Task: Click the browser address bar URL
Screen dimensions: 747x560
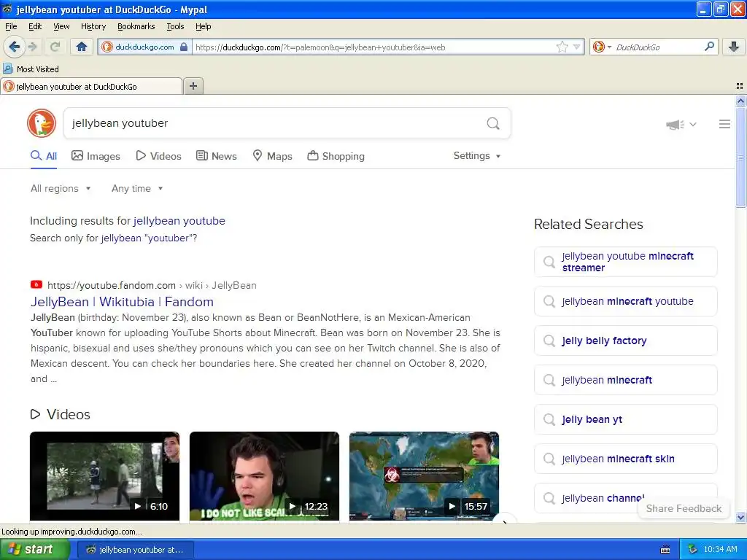Action: (374, 47)
